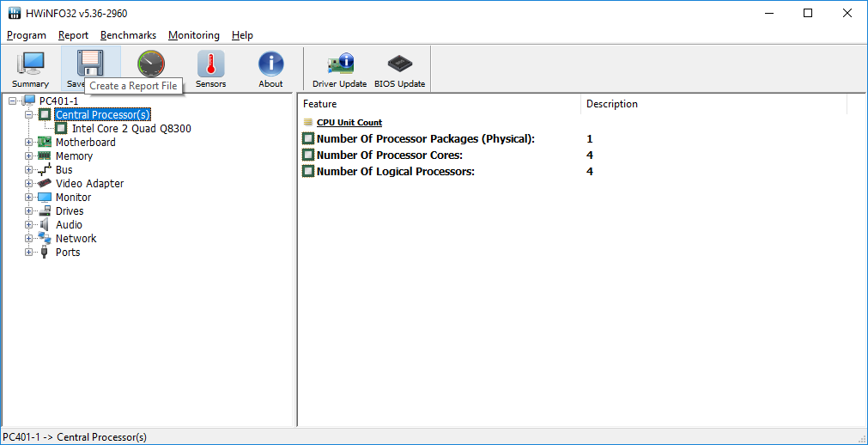The height and width of the screenshot is (445, 868).
Task: Click the Audio speaker tree icon
Action: [x=45, y=224]
